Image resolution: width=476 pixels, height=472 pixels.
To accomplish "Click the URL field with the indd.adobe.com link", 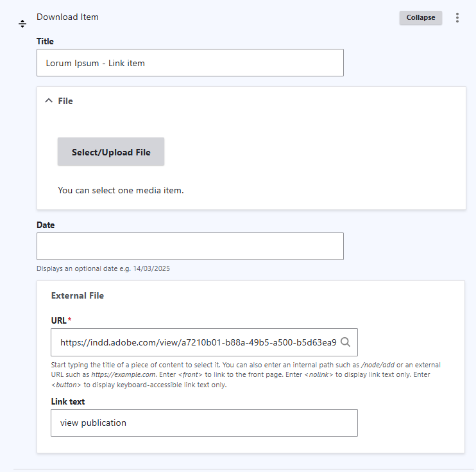I will [204, 342].
